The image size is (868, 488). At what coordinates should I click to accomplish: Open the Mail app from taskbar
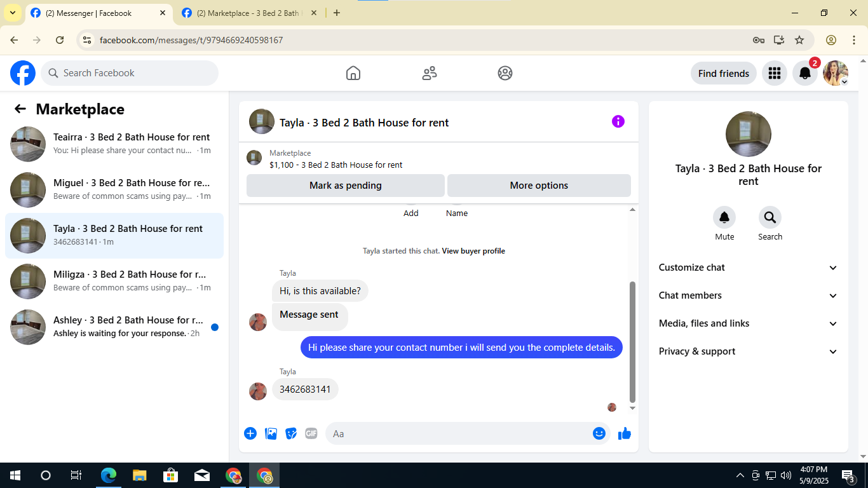(x=202, y=475)
